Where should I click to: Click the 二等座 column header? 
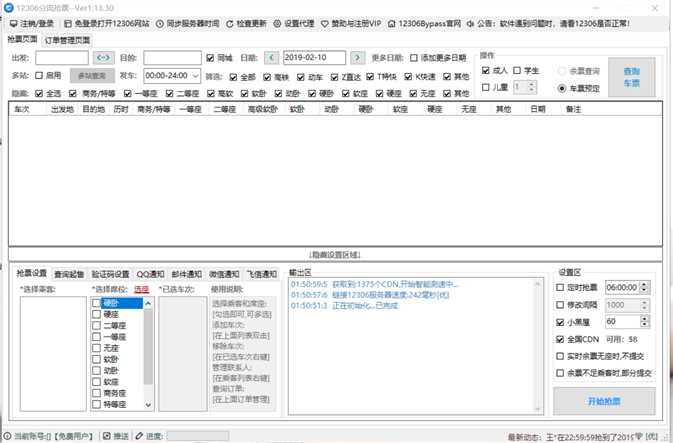pos(225,109)
